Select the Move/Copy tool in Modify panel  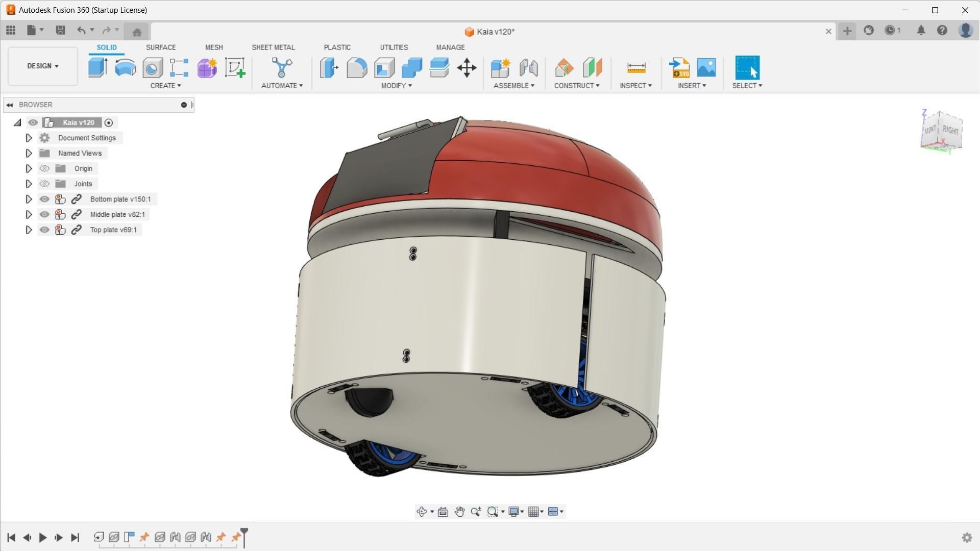pyautogui.click(x=468, y=68)
